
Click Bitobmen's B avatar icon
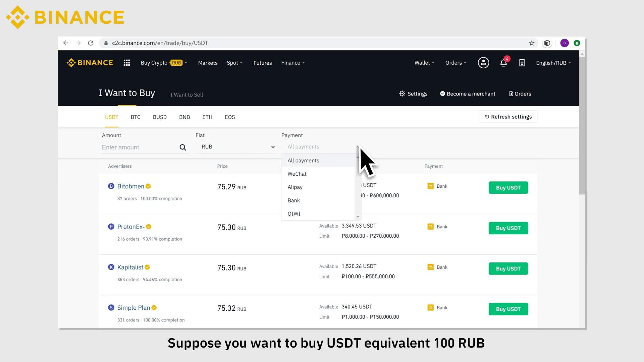111,186
